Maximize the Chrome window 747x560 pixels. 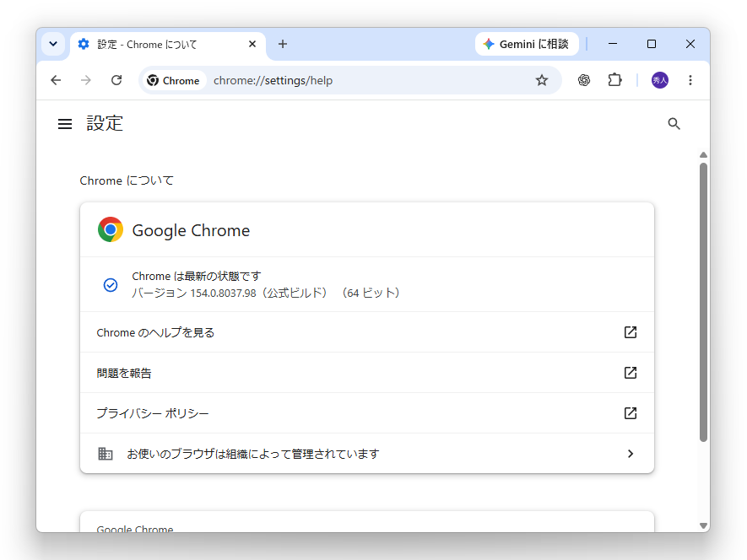coord(652,44)
